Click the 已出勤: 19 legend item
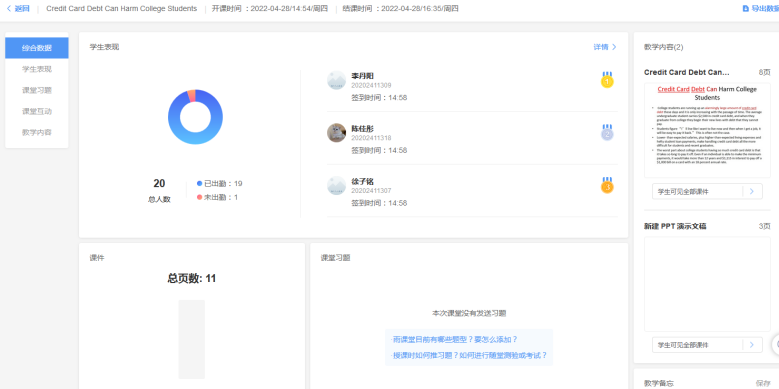Image resolution: width=779 pixels, height=389 pixels. (x=220, y=183)
